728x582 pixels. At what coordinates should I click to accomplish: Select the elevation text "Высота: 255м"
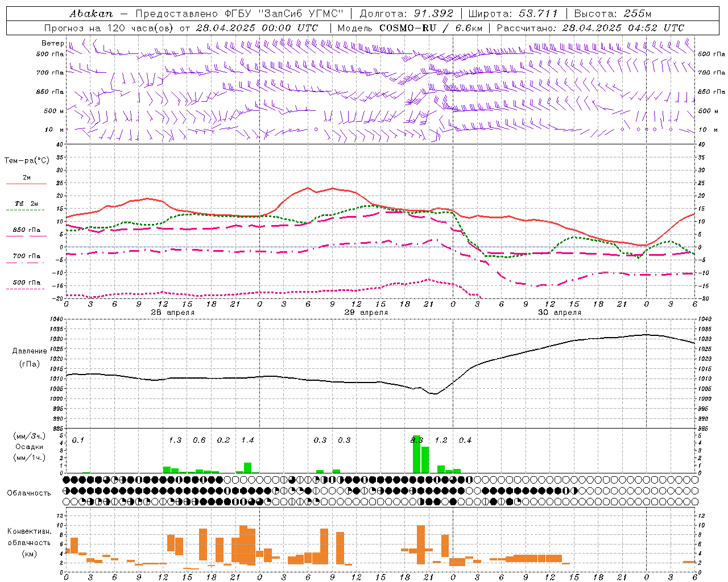pyautogui.click(x=612, y=14)
